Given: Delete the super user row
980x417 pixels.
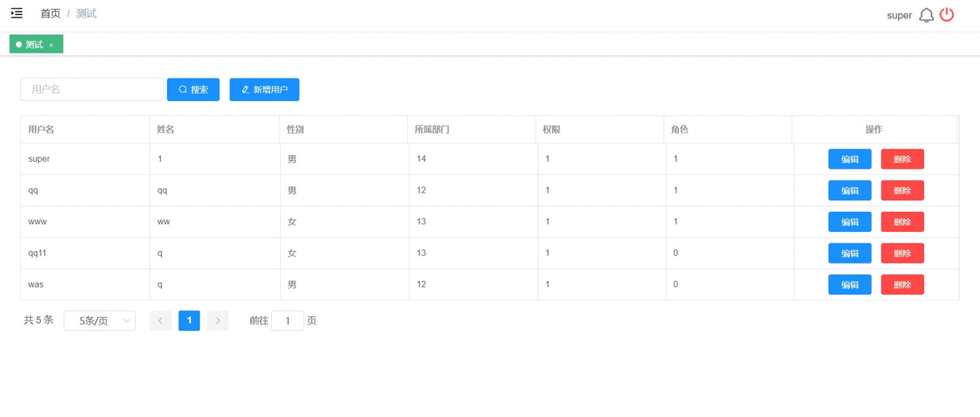Looking at the screenshot, I should [x=902, y=159].
